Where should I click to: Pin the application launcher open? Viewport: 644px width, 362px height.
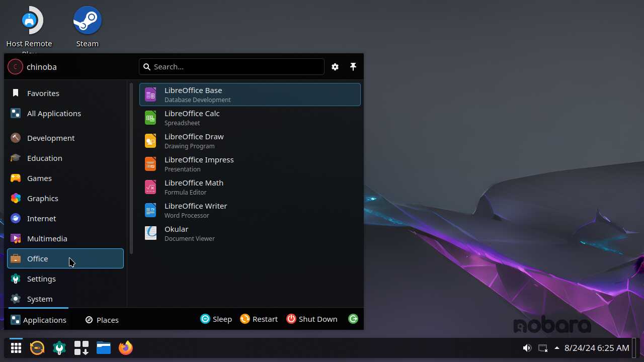[353, 67]
